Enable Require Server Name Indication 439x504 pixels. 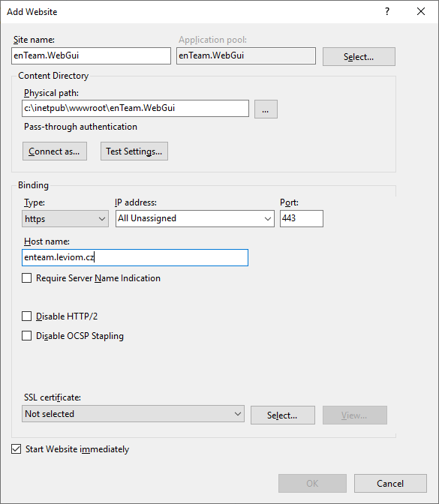(27, 278)
